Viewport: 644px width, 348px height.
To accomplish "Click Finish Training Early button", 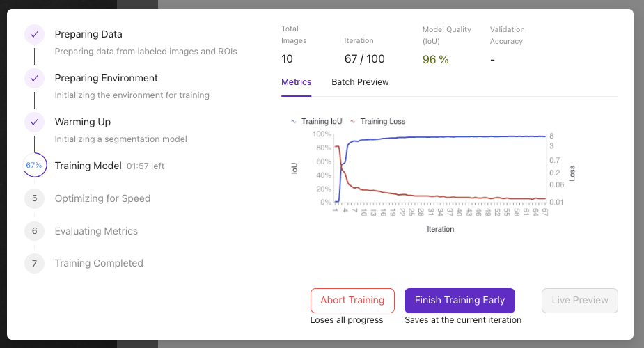I will [x=460, y=301].
